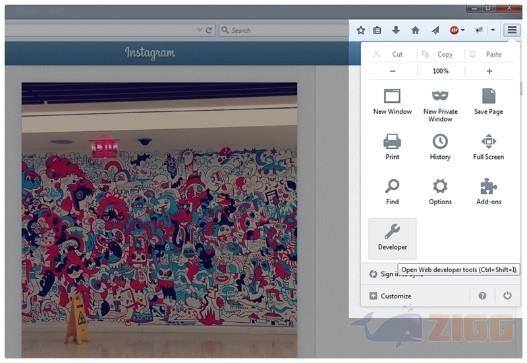Screen dimensions: 527x363
Task: Select Save Page in menu
Action: (489, 102)
